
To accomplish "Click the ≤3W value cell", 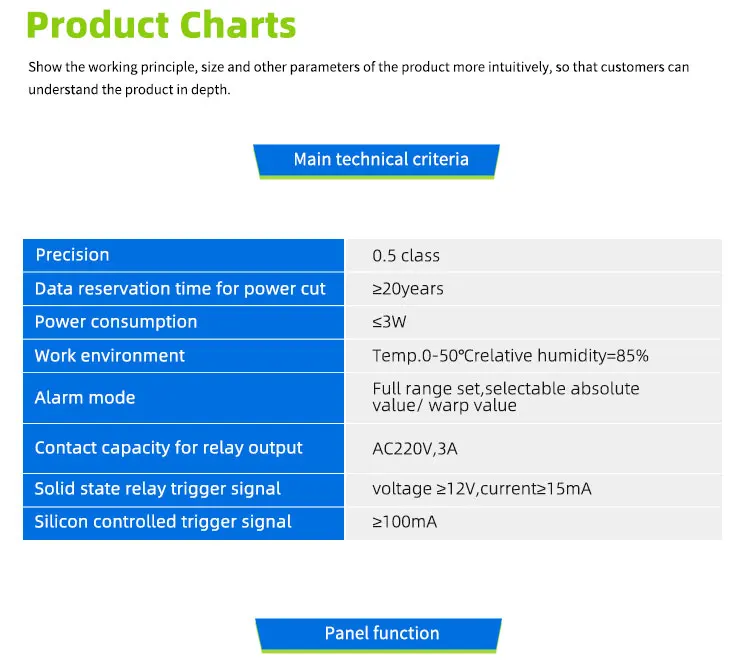I will pos(390,322).
